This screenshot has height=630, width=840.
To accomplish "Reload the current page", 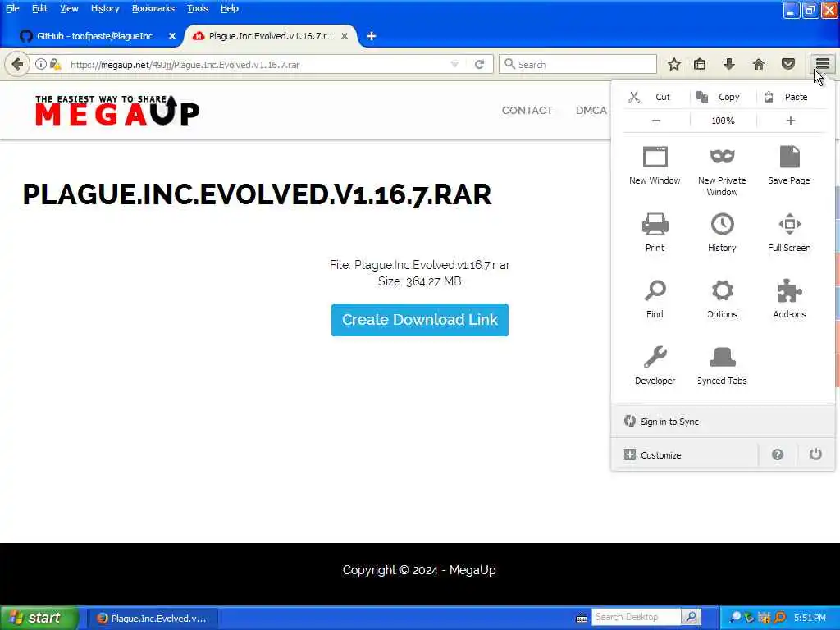I will click(479, 65).
